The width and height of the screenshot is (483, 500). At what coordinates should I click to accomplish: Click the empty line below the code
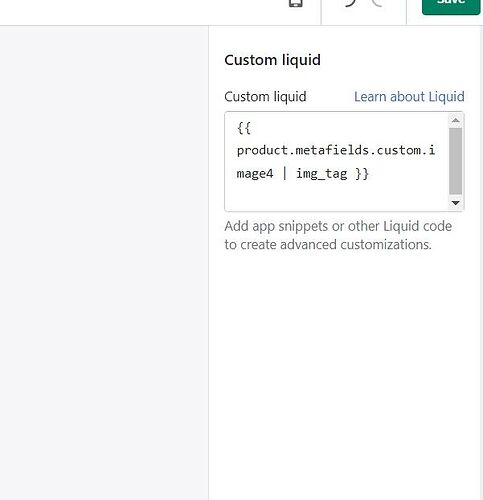click(337, 197)
